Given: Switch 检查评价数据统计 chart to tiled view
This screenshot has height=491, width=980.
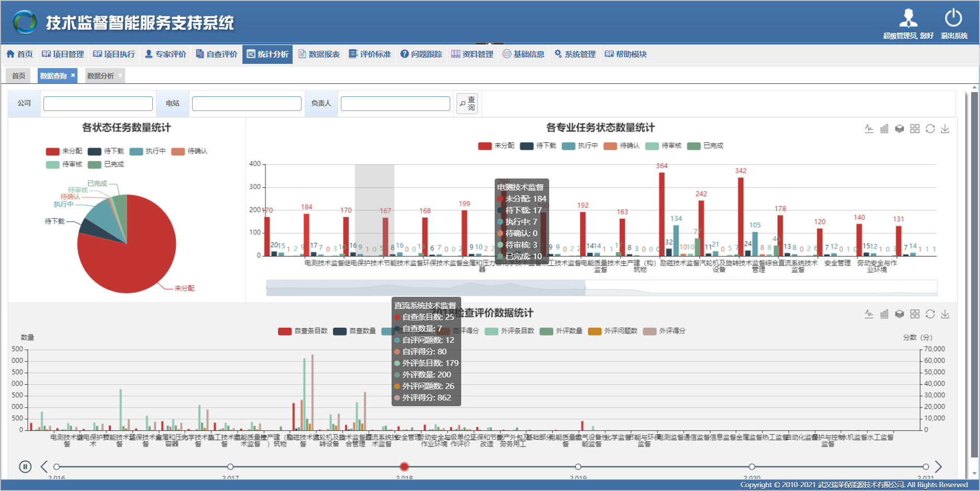Looking at the screenshot, I should (915, 314).
